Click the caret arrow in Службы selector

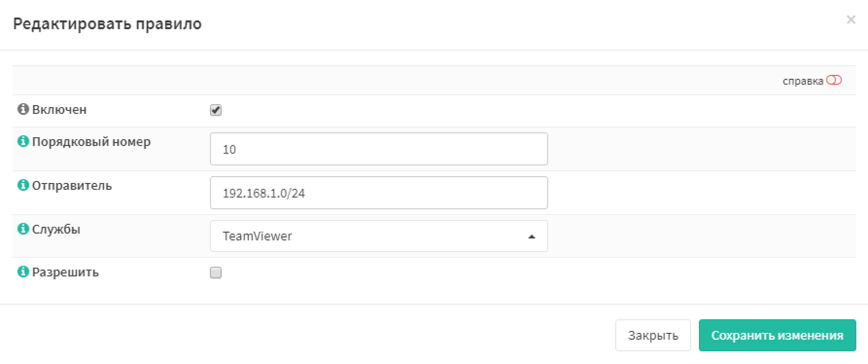pos(532,237)
